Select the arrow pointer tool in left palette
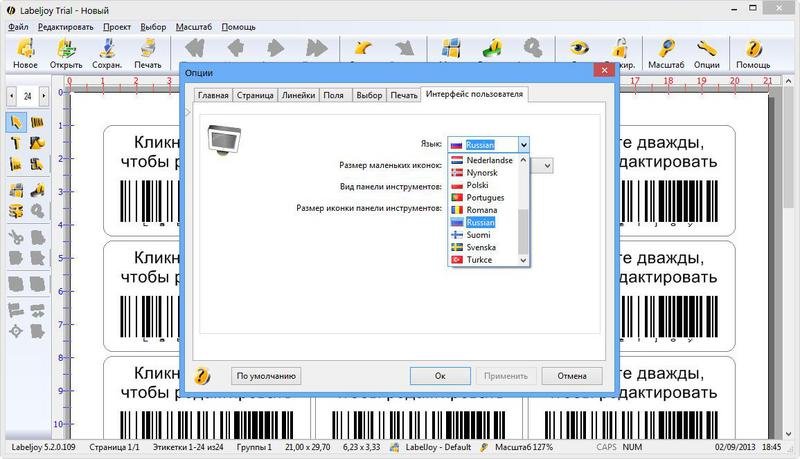800x459 pixels. pos(16,122)
